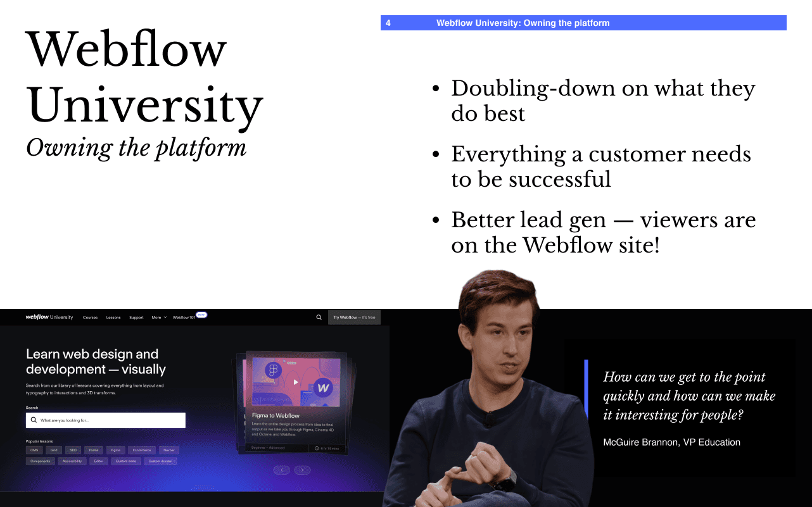Open the Webflow 101 nav link
The height and width of the screenshot is (507, 812).
tap(184, 318)
